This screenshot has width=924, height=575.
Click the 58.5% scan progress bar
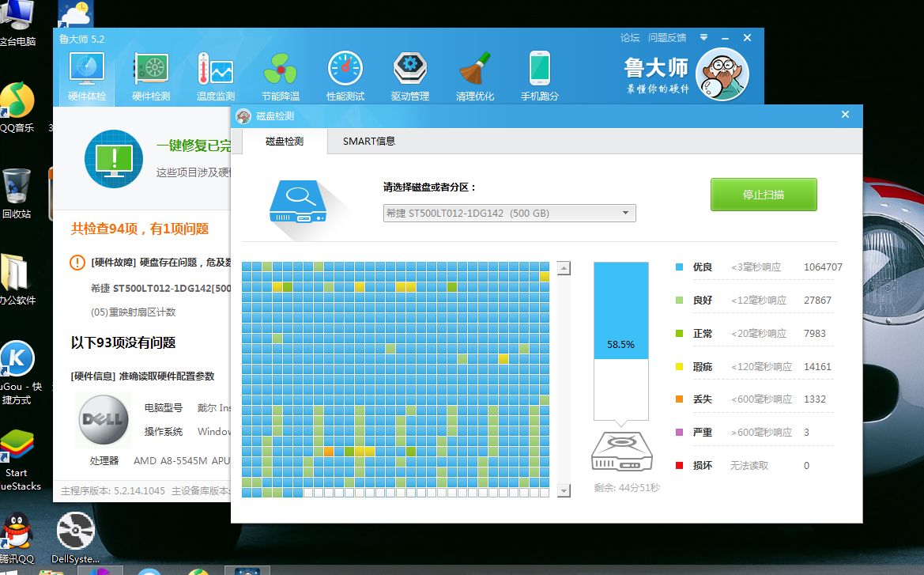(x=621, y=341)
